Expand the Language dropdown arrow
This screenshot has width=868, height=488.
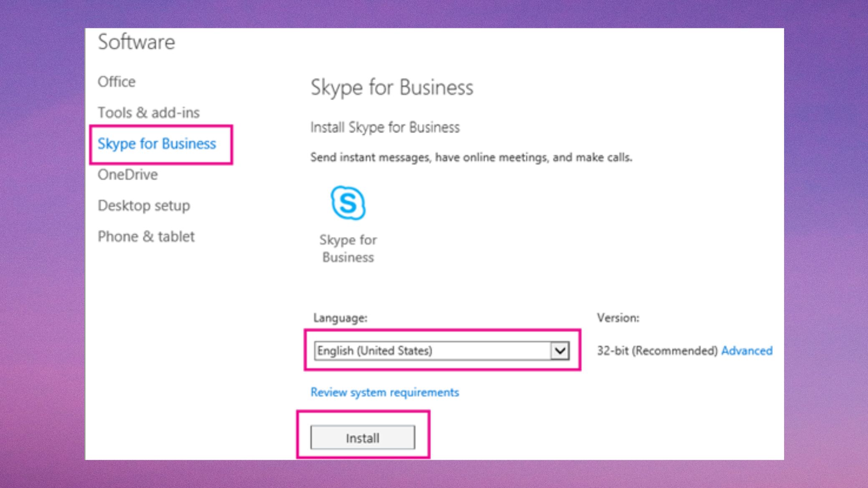[x=560, y=351]
